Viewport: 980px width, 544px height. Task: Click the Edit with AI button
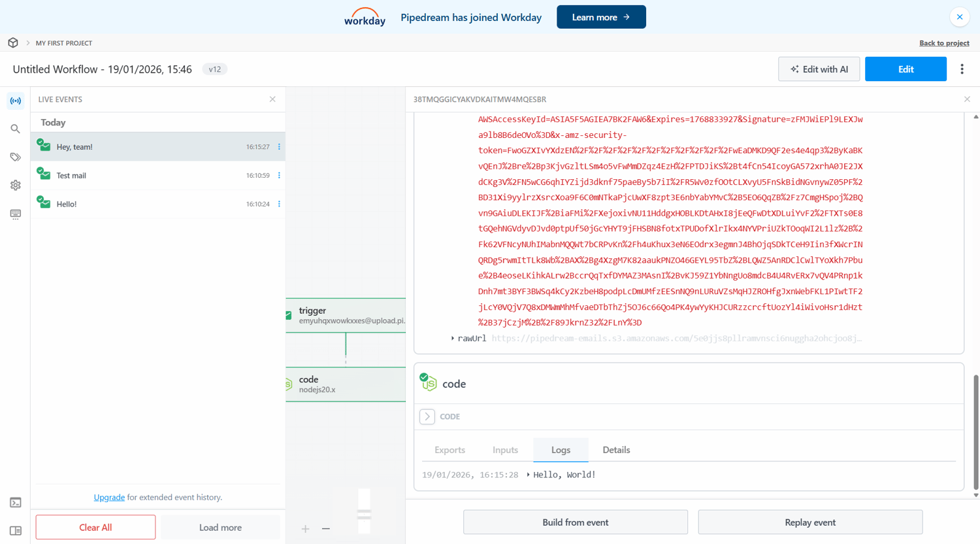click(x=819, y=69)
